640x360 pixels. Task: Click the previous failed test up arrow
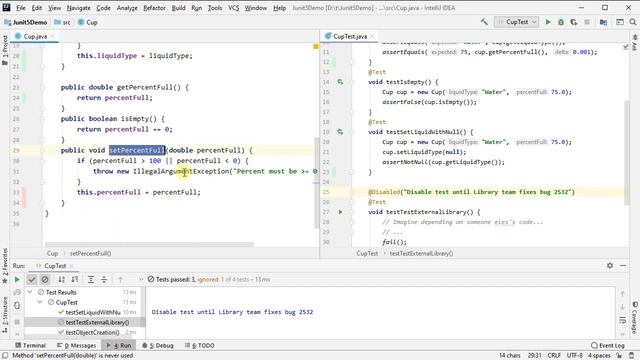(x=120, y=280)
